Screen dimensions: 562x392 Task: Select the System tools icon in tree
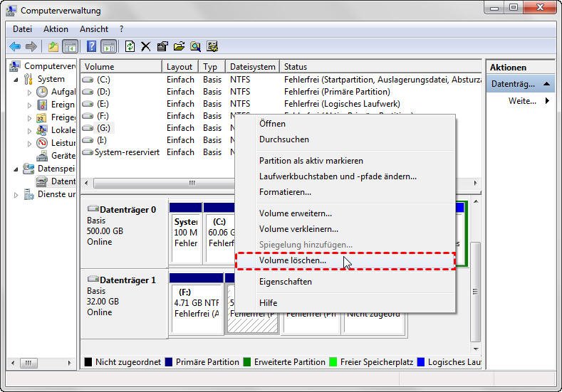[28, 79]
